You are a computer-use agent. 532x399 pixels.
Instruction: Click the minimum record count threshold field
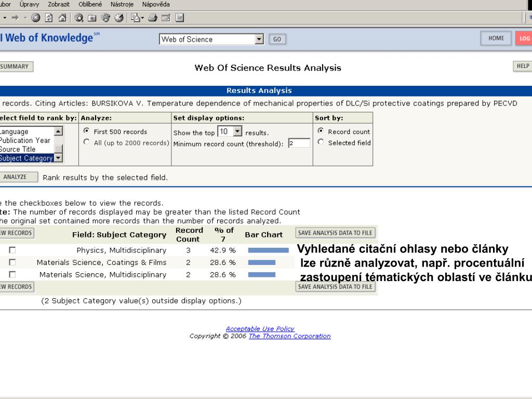(x=299, y=143)
